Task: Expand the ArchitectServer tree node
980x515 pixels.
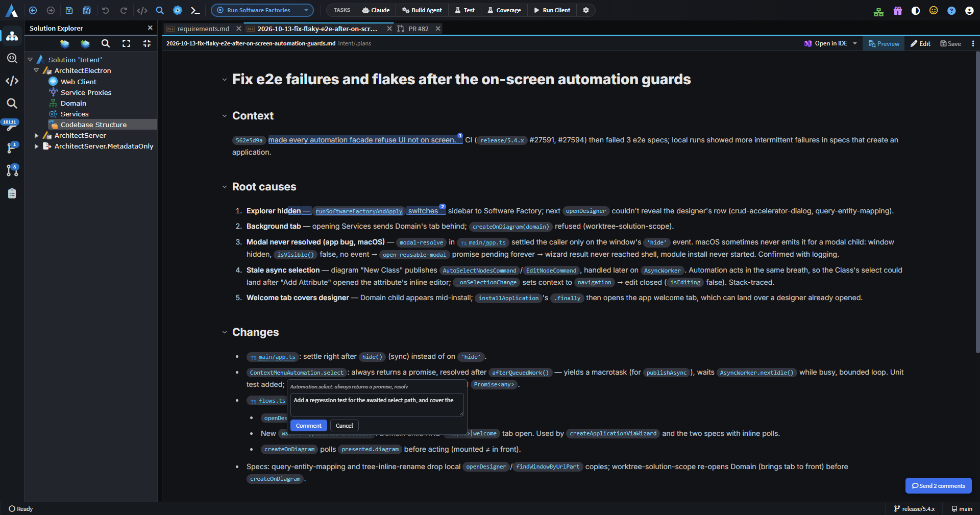Action: pos(36,136)
